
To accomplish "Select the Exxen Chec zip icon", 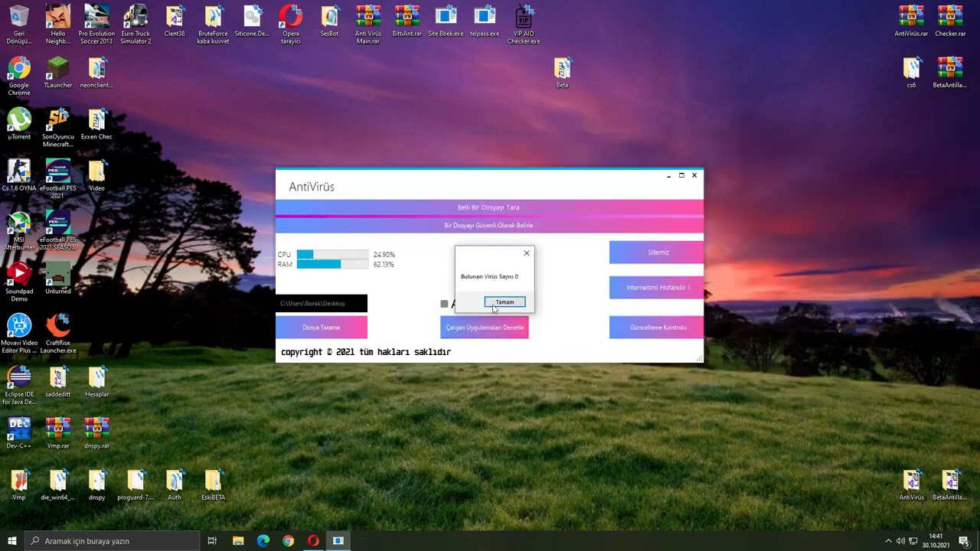I will pos(96,124).
